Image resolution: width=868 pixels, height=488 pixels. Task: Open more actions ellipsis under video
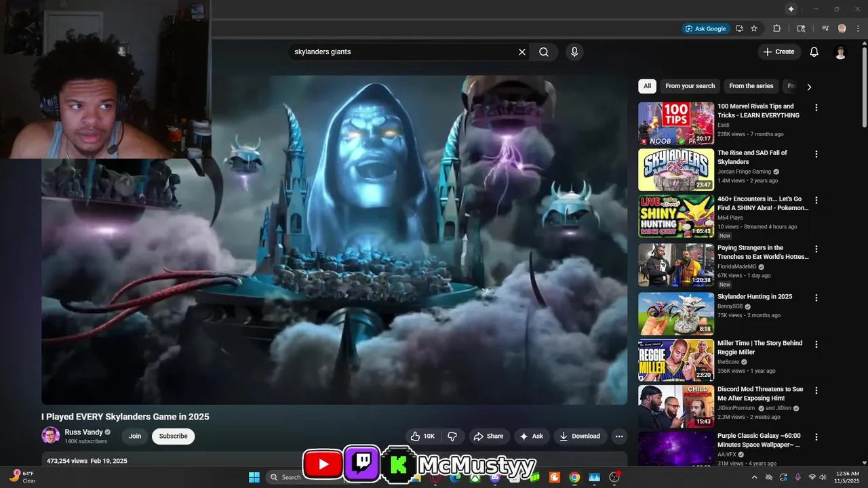pos(618,436)
